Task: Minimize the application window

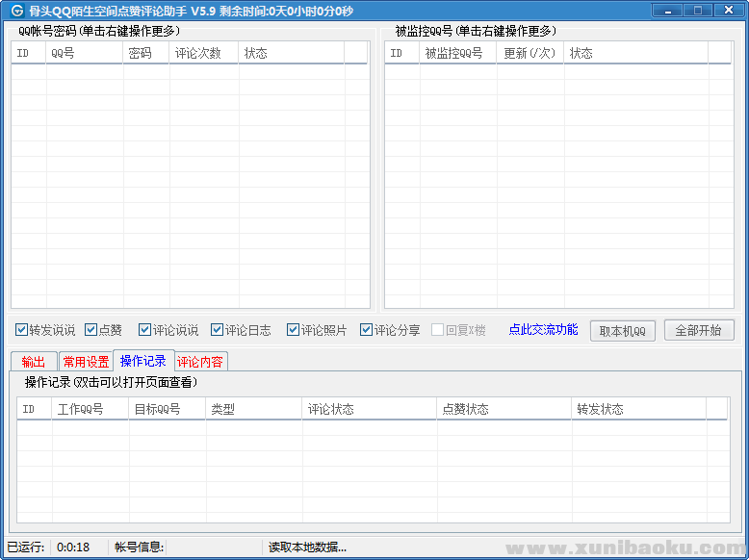Action: [667, 11]
